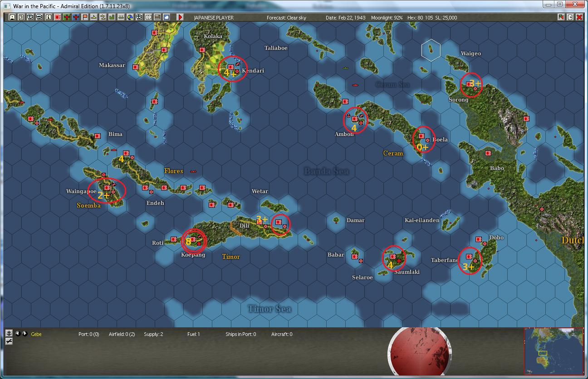Click the 'Koepang' map label
Screen dimensions: 588x379
(x=193, y=255)
